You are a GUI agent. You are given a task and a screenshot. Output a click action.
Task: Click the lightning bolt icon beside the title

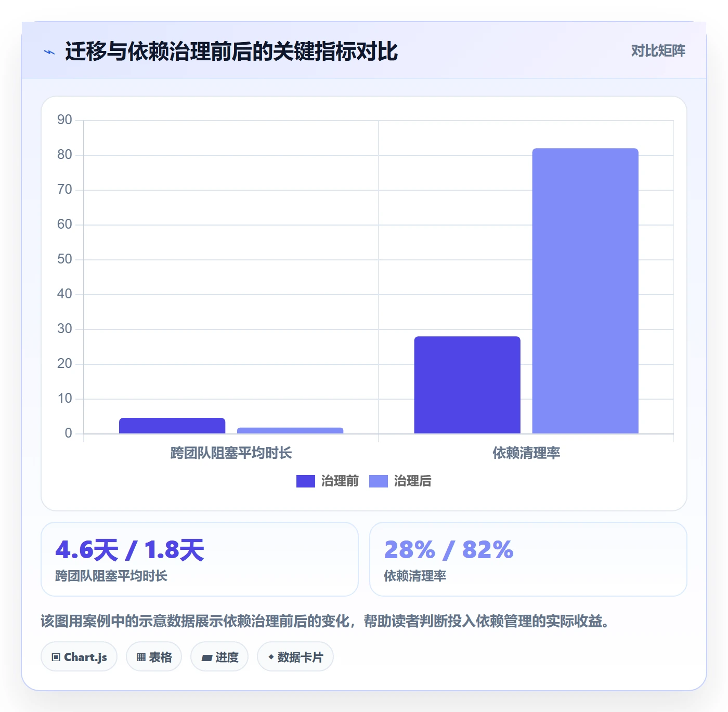point(49,52)
